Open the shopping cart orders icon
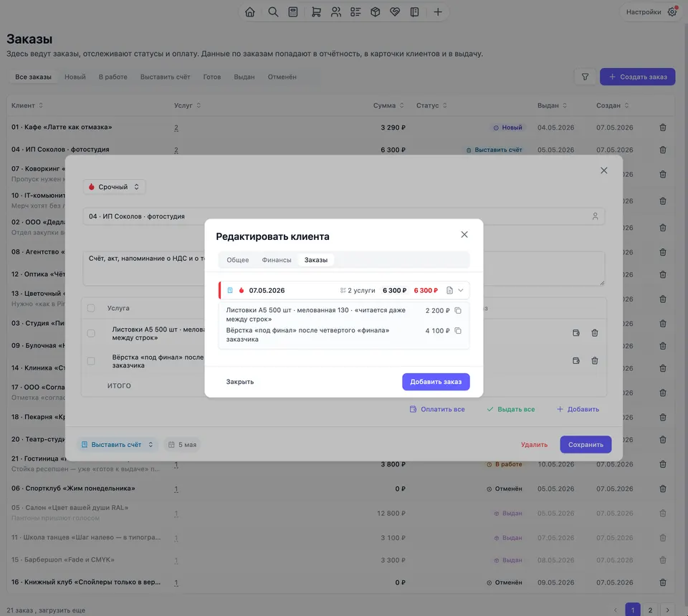The height and width of the screenshot is (616, 688). 316,12
